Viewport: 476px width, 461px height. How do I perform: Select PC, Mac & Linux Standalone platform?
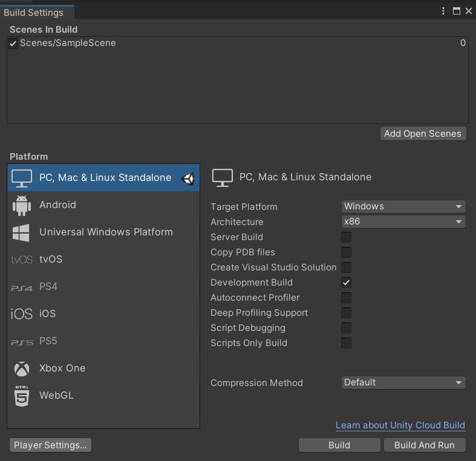point(103,178)
